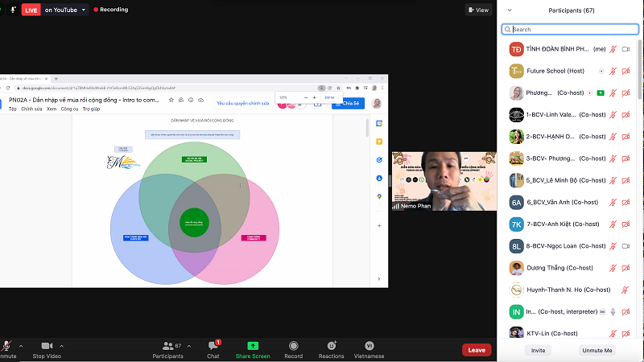Click the participants Search field
Image resolution: width=644 pixels, height=362 pixels.
click(570, 29)
